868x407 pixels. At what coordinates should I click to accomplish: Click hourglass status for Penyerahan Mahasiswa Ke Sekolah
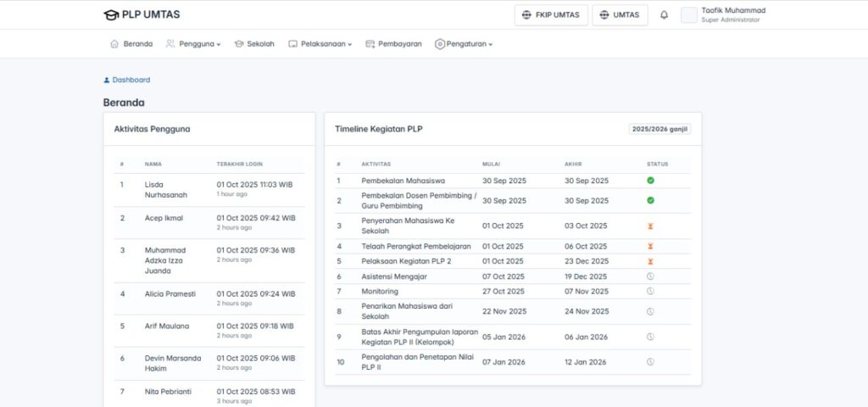[x=650, y=226]
